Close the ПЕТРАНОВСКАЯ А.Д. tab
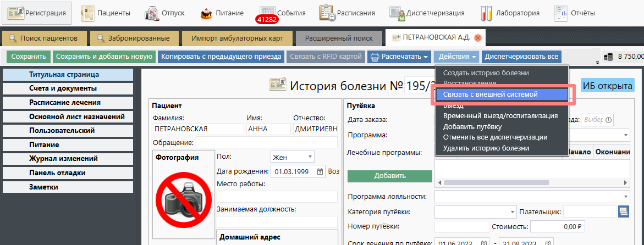644x245 pixels. (x=477, y=38)
